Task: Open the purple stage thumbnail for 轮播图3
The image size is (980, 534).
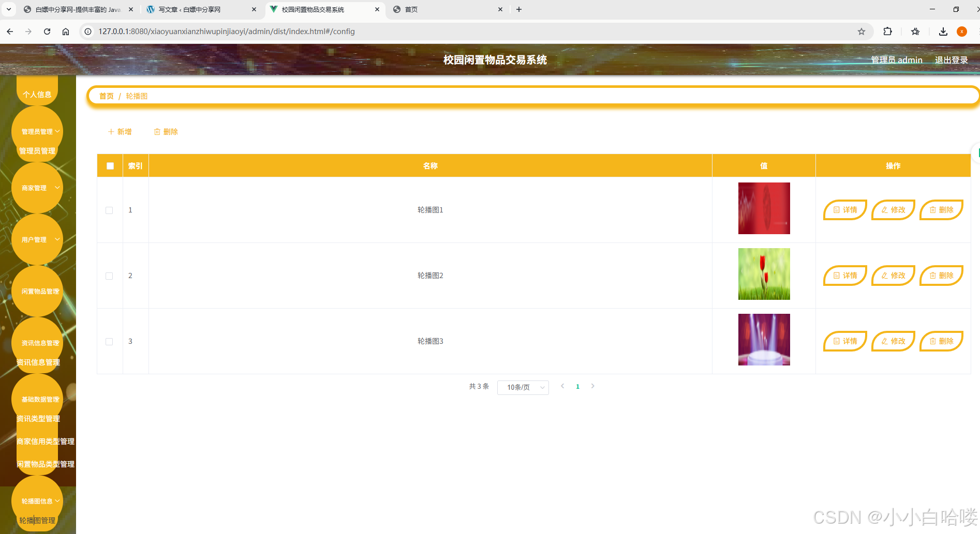Action: [764, 340]
